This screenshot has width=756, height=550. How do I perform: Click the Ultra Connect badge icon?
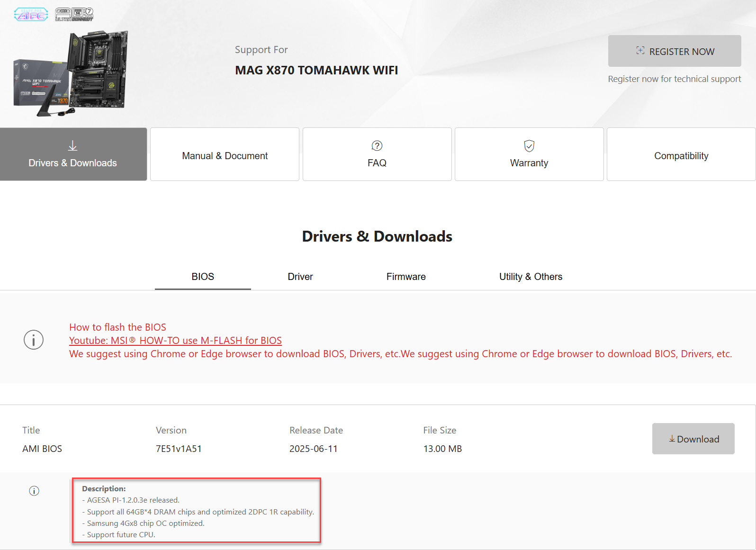[74, 15]
